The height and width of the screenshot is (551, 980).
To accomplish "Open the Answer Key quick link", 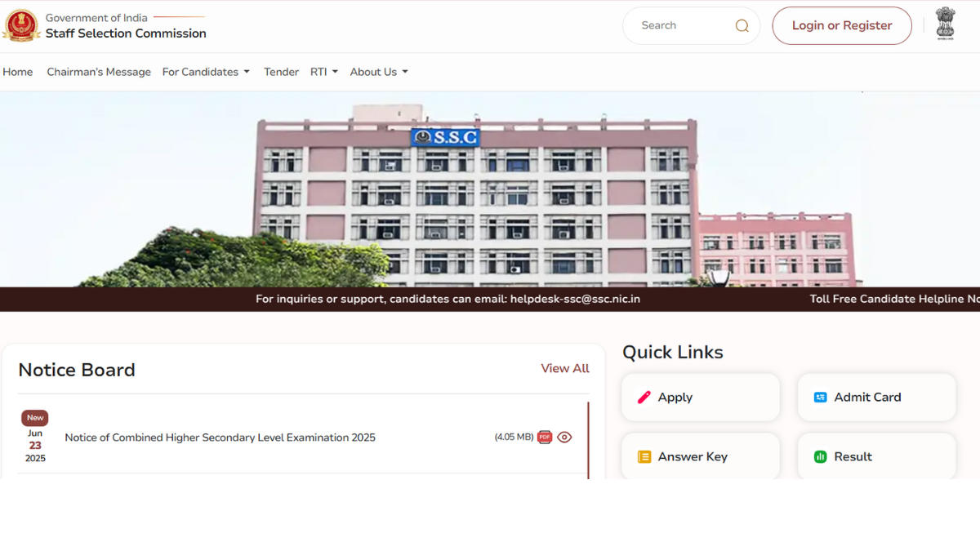I will click(701, 456).
